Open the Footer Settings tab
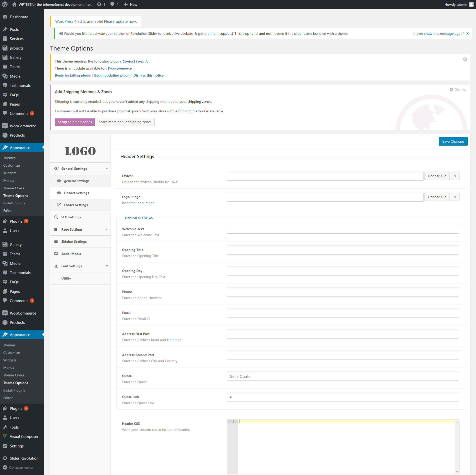 pyautogui.click(x=76, y=205)
